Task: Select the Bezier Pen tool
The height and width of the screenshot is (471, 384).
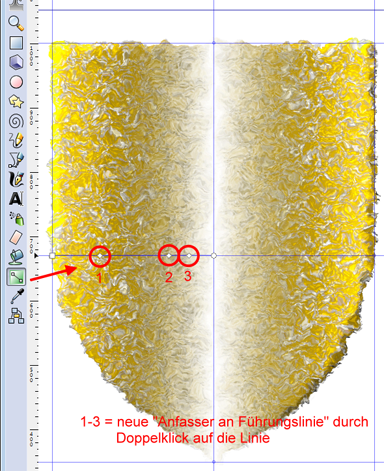Action: [x=16, y=160]
